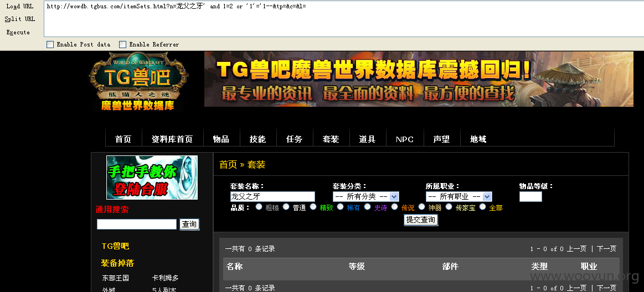Click top 一共有 0 条记录 text
Screen dimensions: 644x292
(250, 249)
